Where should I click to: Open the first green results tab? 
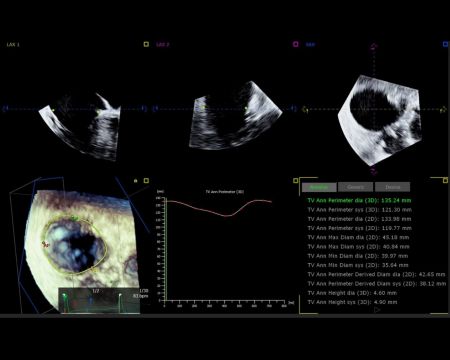[x=319, y=187]
